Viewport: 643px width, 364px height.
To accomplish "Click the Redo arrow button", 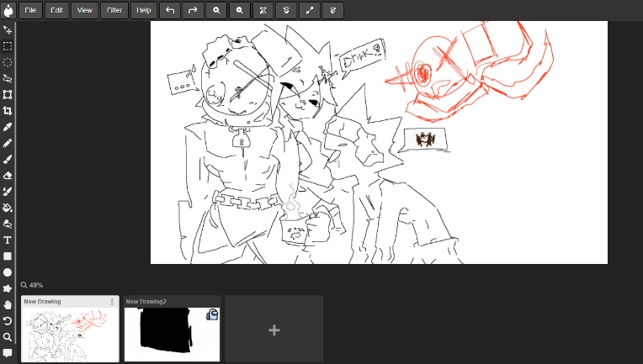I will pos(193,10).
